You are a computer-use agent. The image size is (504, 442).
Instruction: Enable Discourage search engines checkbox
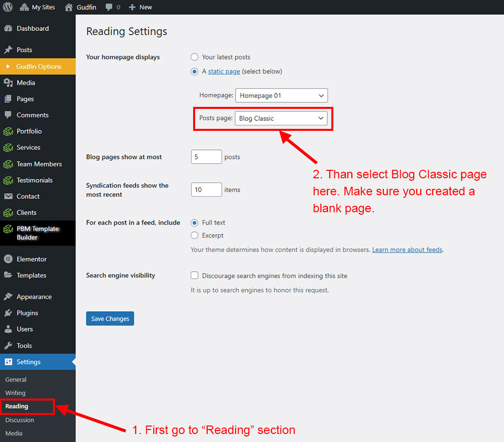[x=195, y=276]
